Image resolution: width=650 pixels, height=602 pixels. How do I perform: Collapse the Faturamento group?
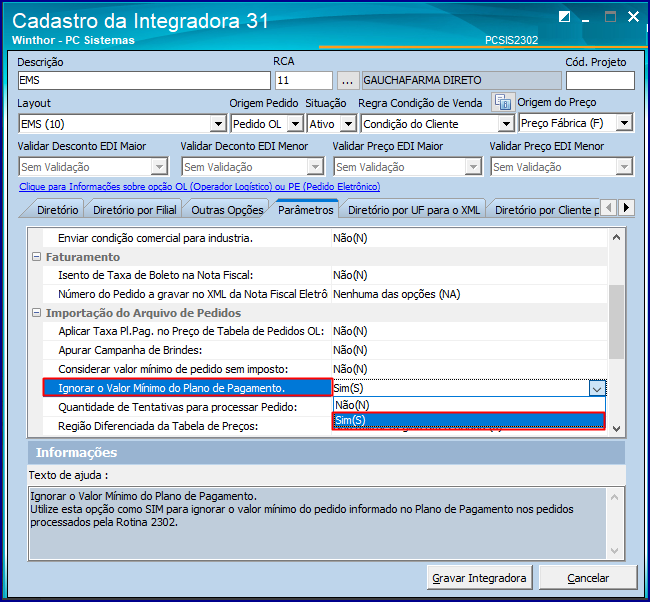point(36,257)
